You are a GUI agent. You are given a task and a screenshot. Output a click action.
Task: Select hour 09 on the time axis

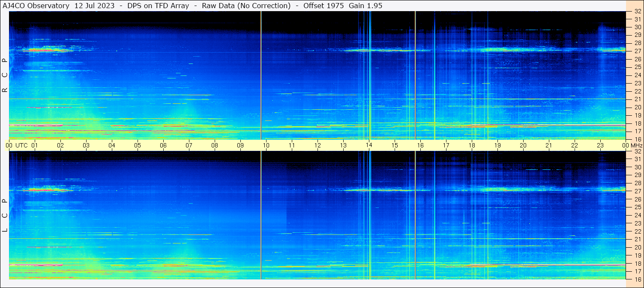coord(240,145)
